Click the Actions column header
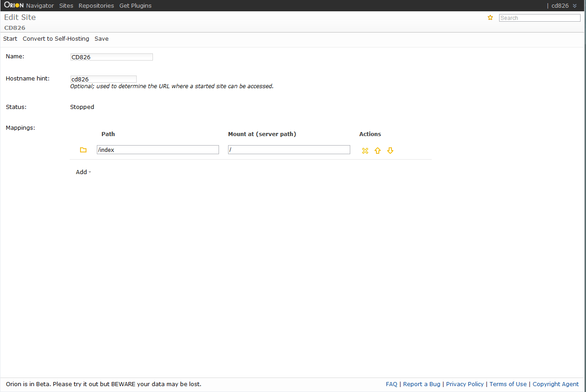The height and width of the screenshot is (392, 586). (370, 134)
